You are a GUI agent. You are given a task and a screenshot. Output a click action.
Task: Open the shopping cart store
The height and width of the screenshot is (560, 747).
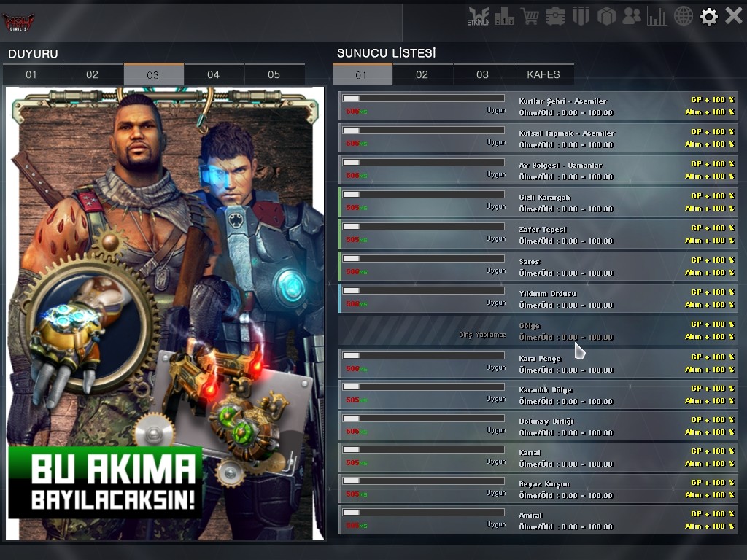(530, 16)
